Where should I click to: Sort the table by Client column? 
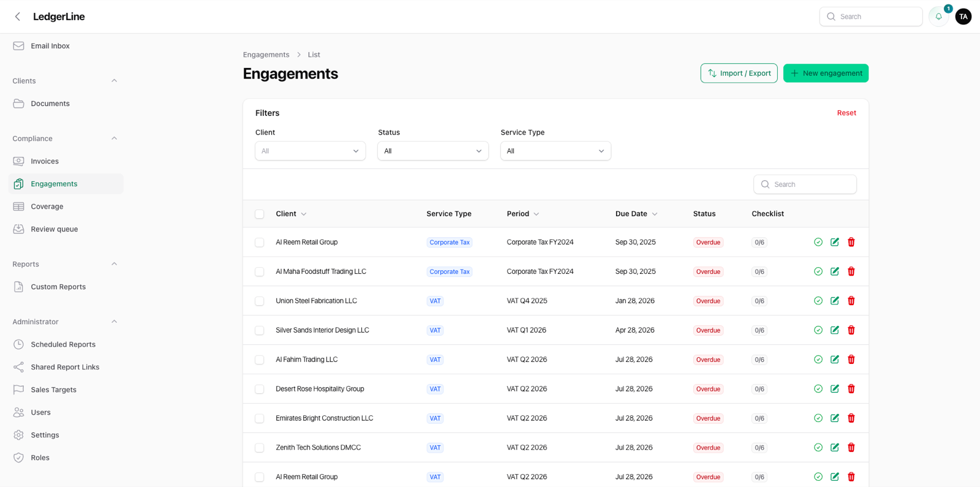(291, 214)
